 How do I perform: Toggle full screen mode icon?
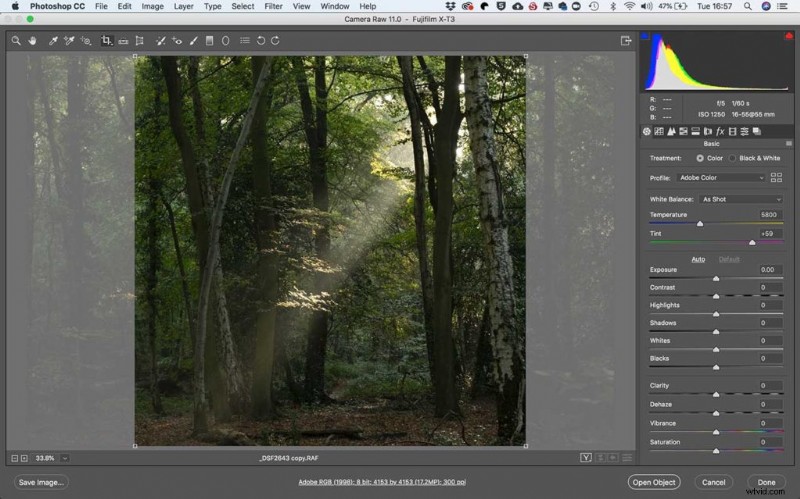point(626,41)
